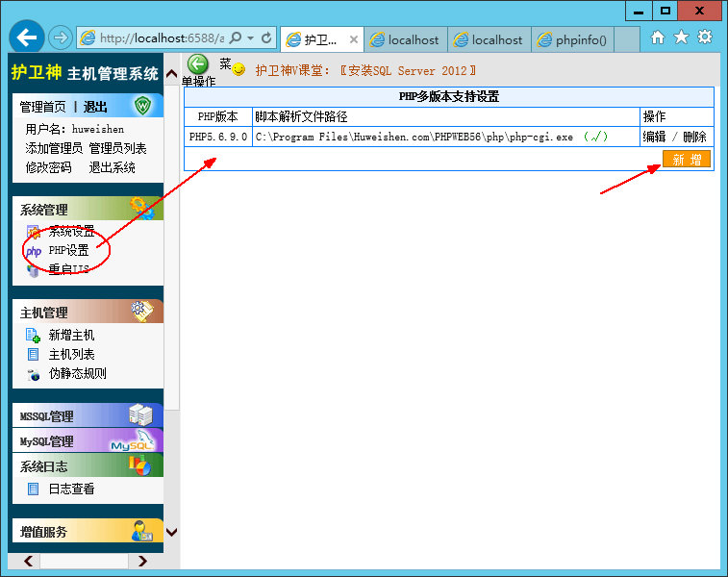728x577 pixels.
Task: Click the MSSQL server boxes icon
Action: (140, 414)
